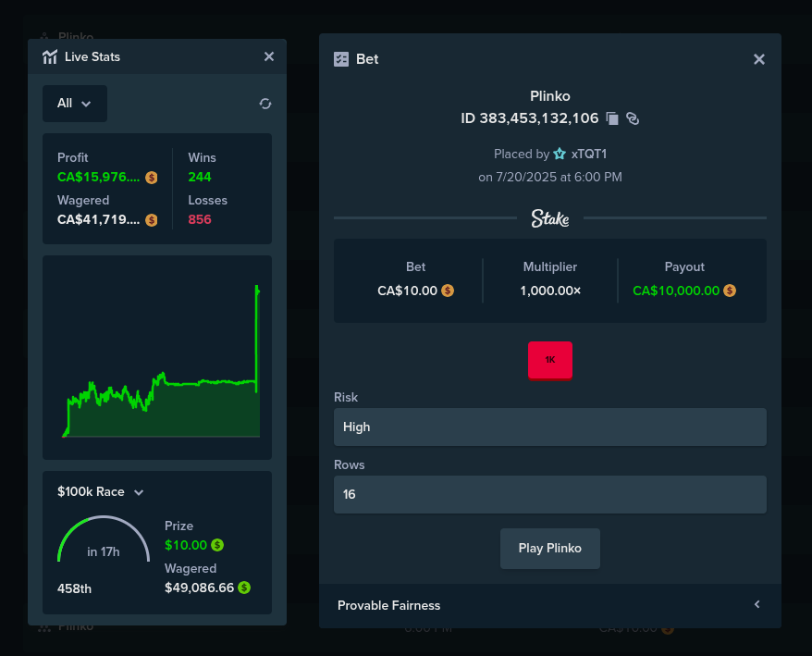Close the Bet details dialog

coord(759,59)
